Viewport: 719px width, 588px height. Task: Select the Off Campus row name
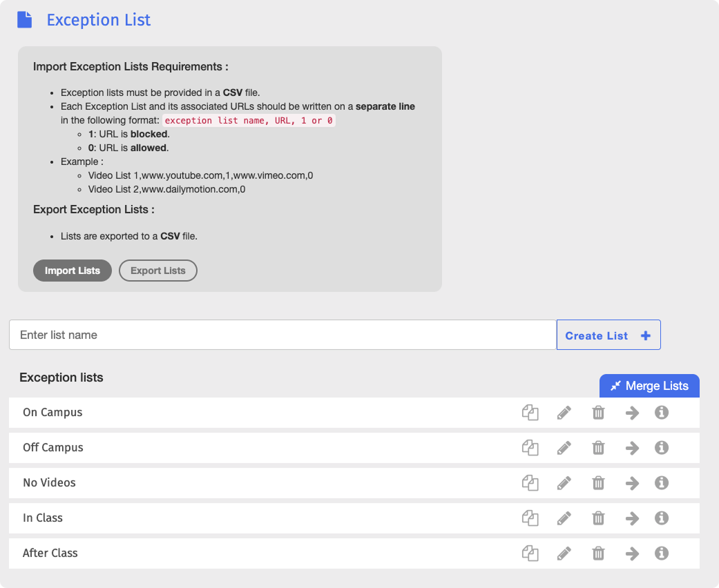point(53,448)
